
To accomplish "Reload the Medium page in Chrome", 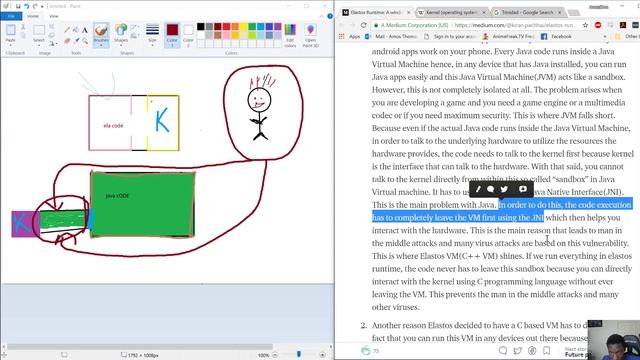I will 364,25.
